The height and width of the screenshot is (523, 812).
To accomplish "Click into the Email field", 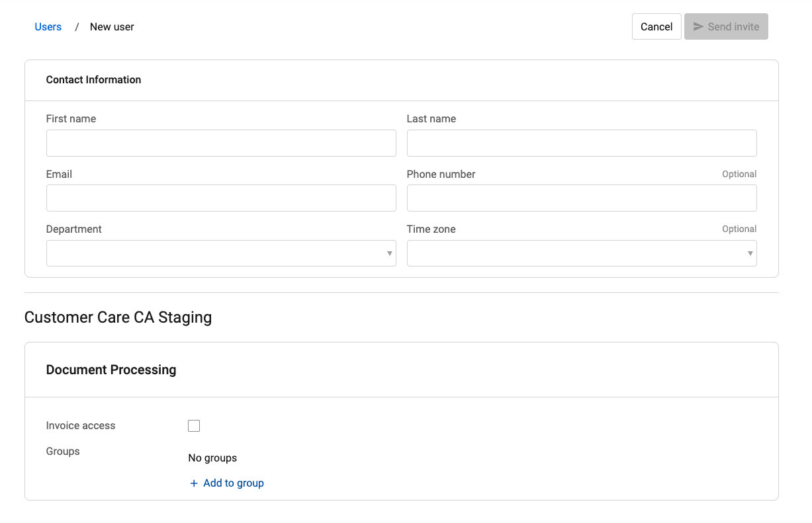I will [x=221, y=198].
